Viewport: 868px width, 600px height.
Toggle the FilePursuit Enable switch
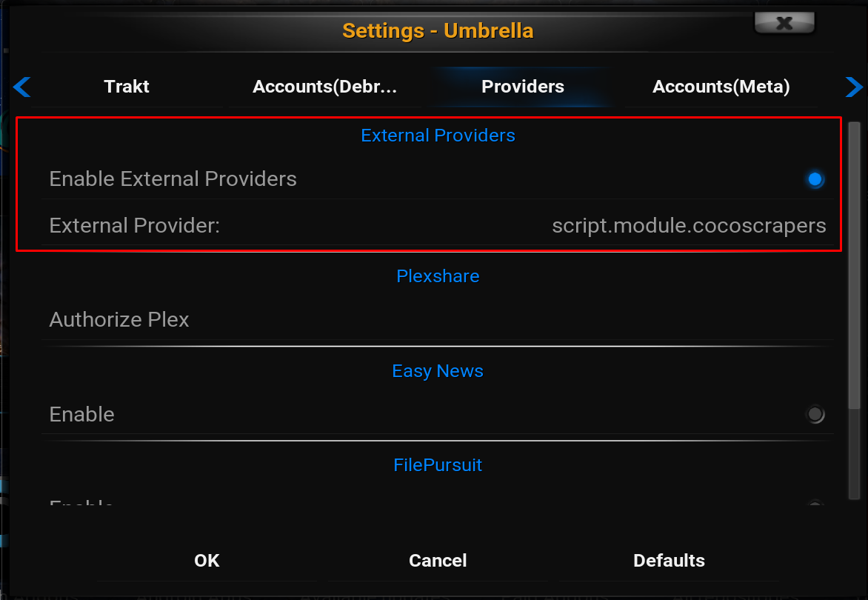pos(815,506)
